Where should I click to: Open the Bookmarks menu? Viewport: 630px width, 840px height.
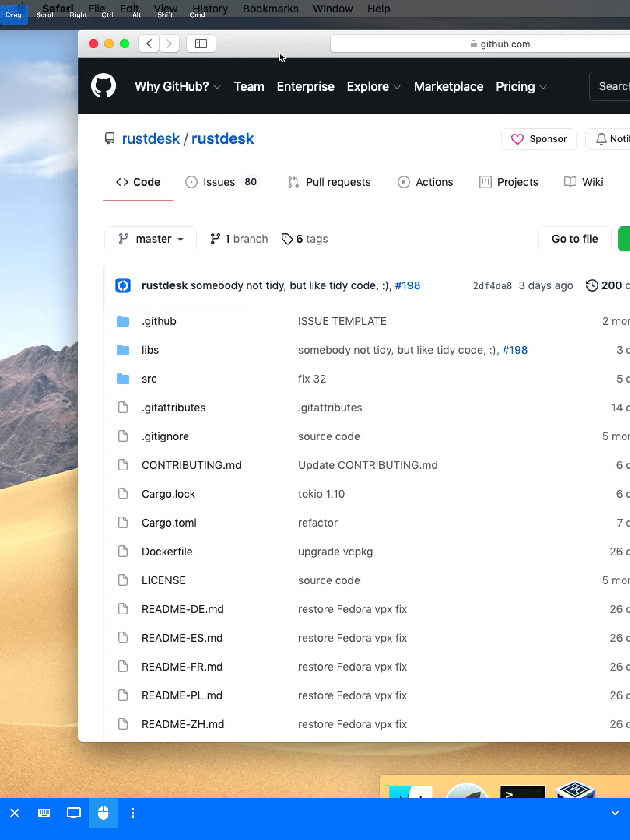(x=270, y=8)
